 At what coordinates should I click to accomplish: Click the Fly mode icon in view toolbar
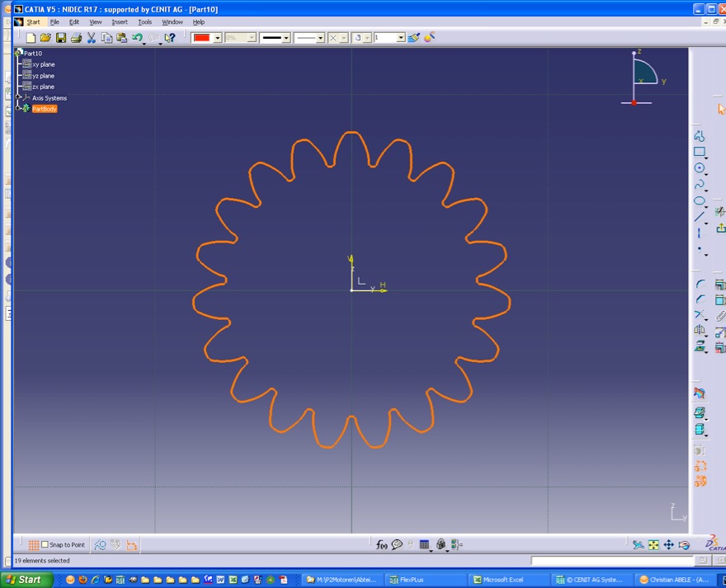click(x=639, y=545)
